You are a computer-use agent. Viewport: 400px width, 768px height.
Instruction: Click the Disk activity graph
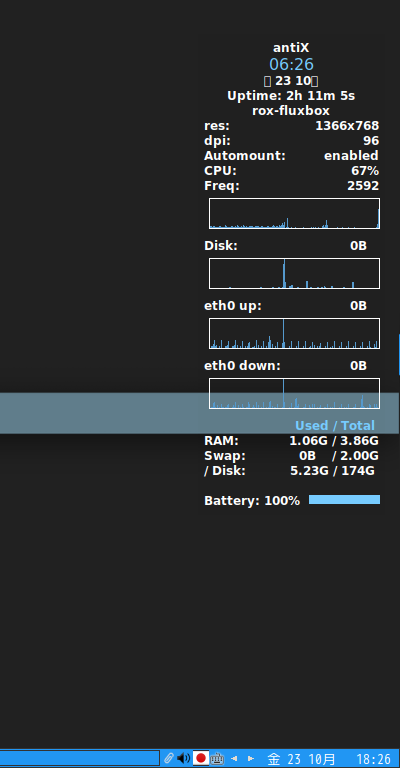click(294, 273)
